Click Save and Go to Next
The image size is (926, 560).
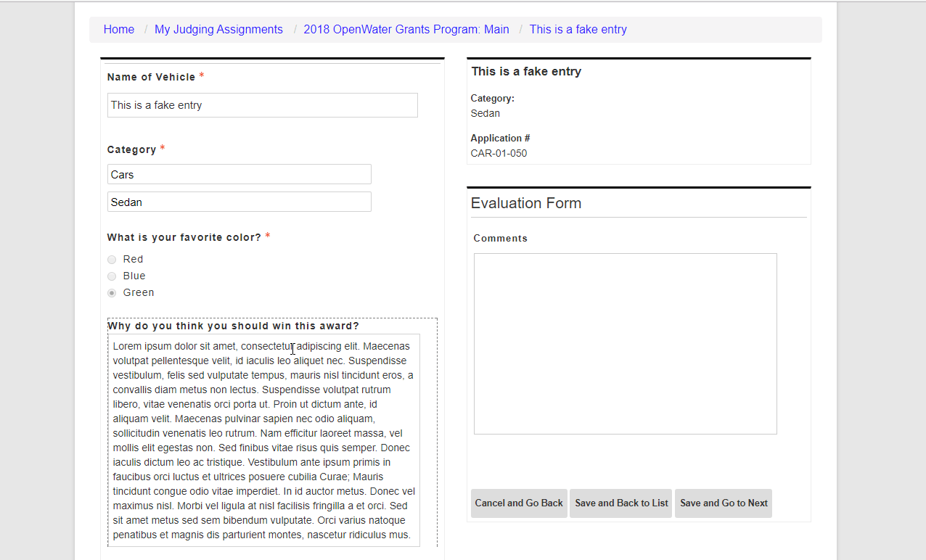(723, 503)
